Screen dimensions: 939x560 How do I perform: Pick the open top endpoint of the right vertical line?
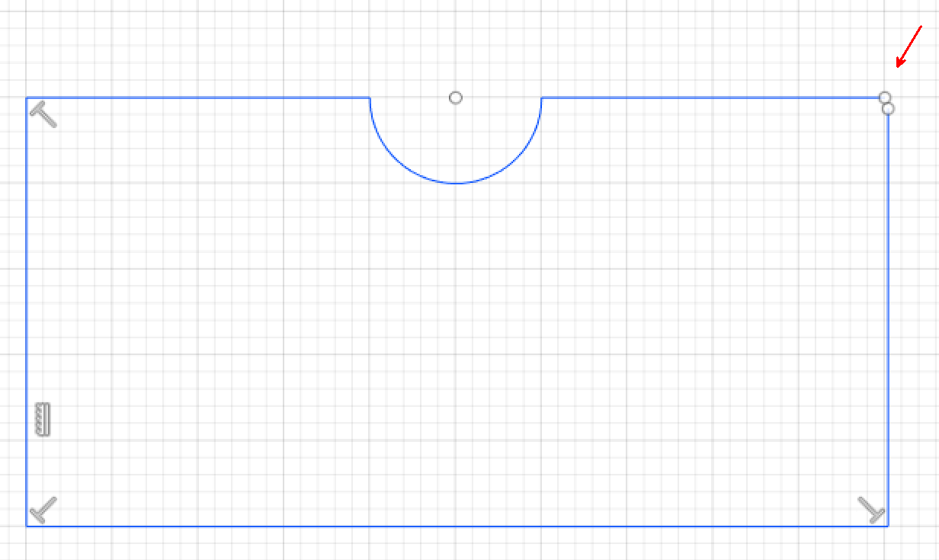(x=888, y=109)
